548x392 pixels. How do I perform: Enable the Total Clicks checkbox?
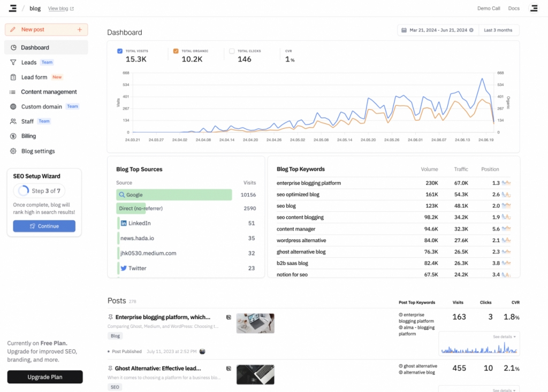(232, 51)
